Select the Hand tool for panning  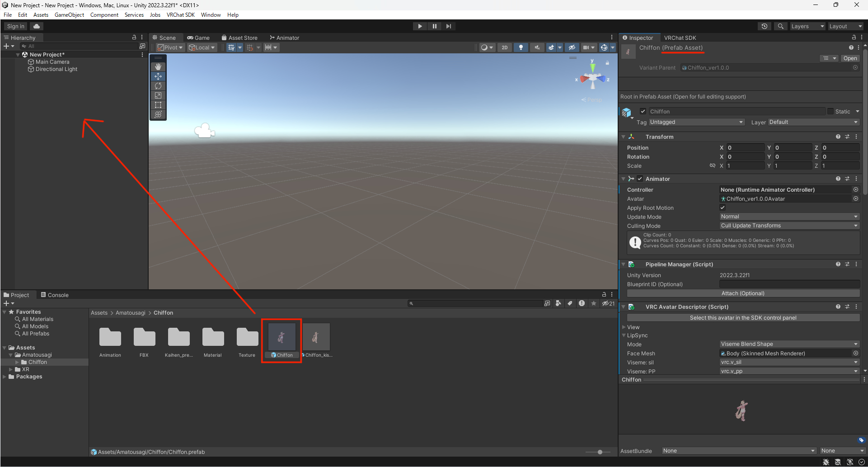pyautogui.click(x=158, y=66)
